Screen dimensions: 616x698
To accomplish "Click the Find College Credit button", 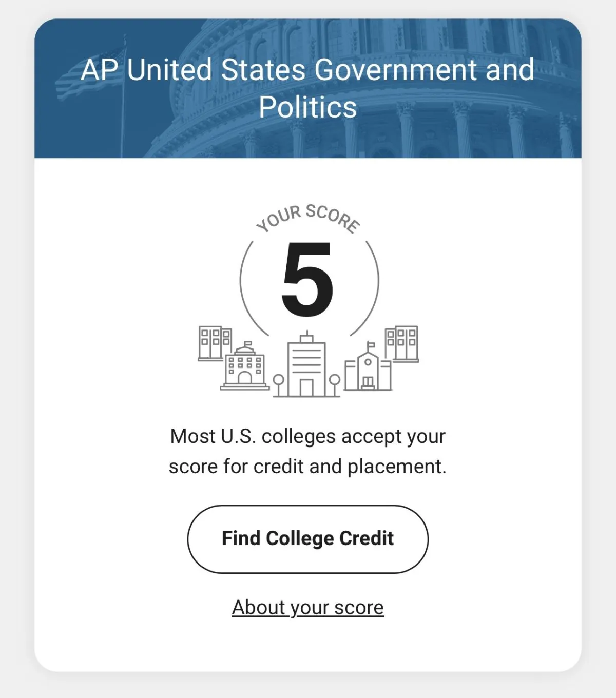I will point(308,539).
